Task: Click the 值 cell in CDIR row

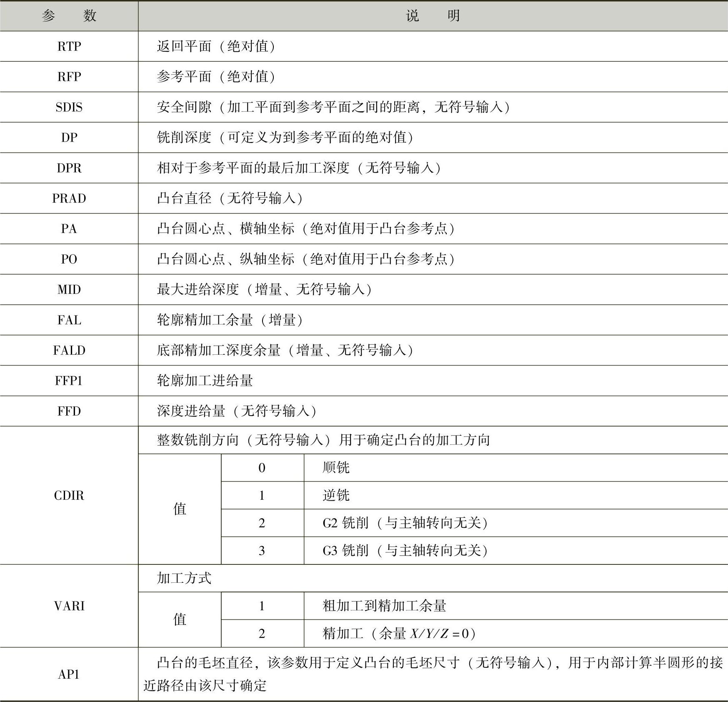Action: 180,509
